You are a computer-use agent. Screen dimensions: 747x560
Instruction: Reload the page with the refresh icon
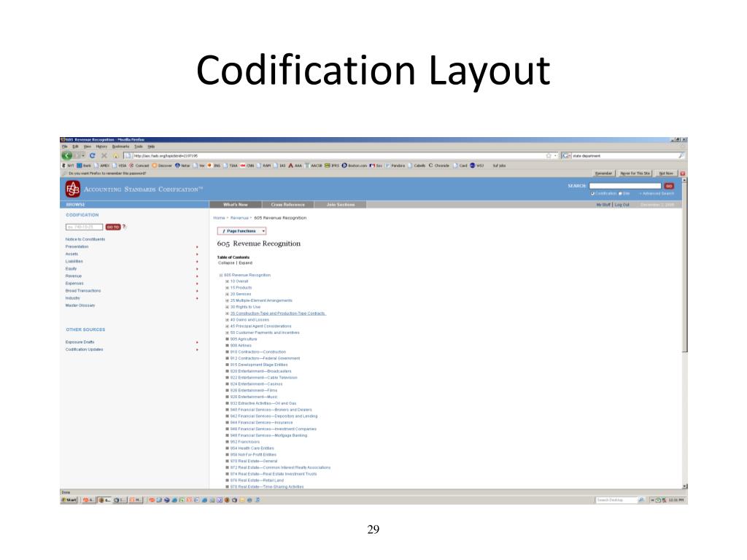93,156
